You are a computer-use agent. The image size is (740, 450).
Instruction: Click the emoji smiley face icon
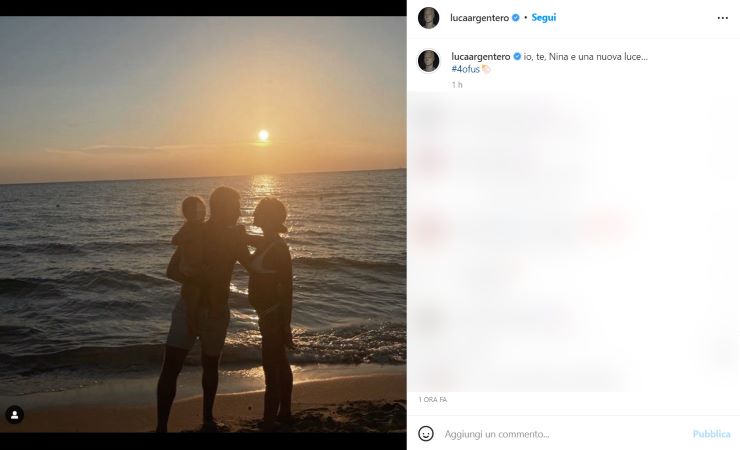click(426, 433)
